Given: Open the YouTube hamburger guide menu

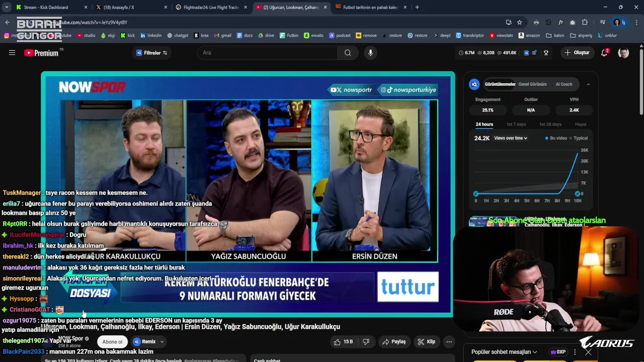Looking at the screenshot, I should click(x=12, y=53).
